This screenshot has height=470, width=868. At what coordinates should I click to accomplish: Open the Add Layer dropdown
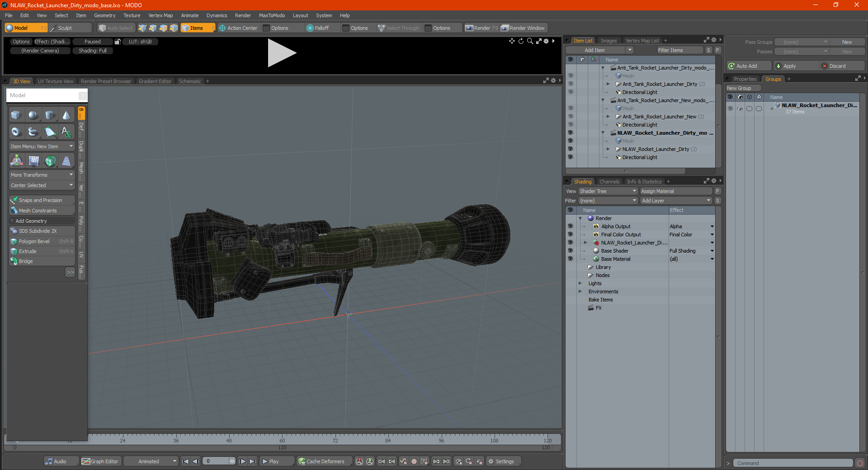pos(676,201)
